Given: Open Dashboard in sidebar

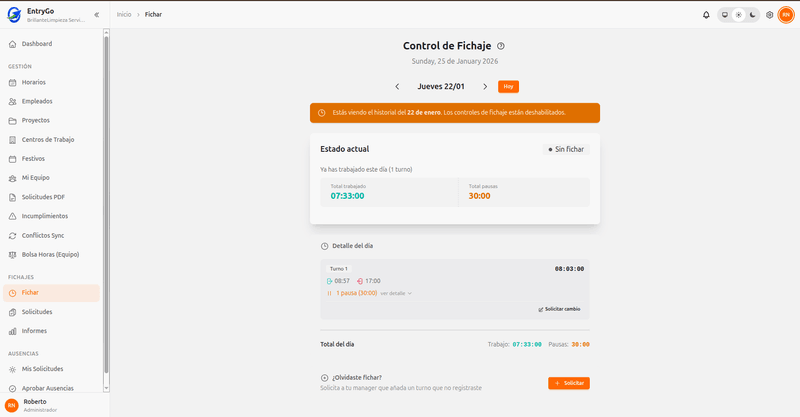Looking at the screenshot, I should (52, 44).
